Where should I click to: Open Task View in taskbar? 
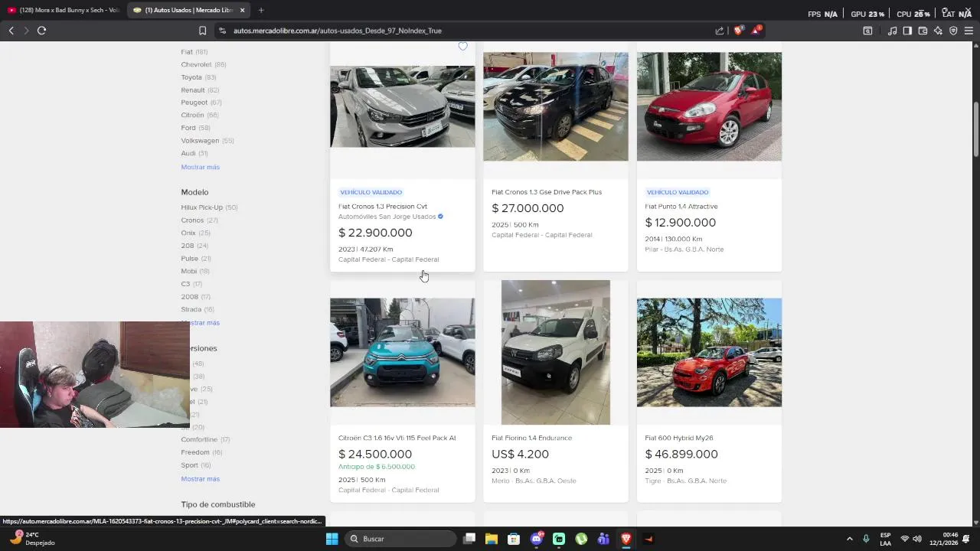click(x=469, y=539)
